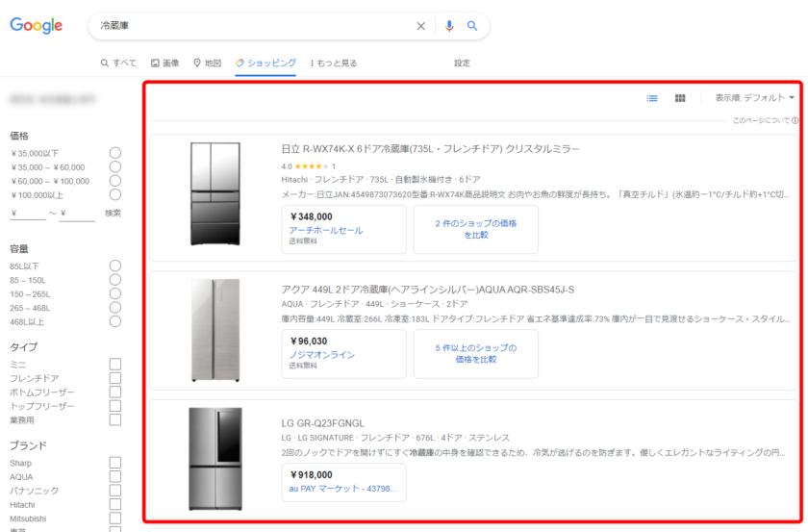The image size is (808, 532).
Task: Clear the search box with the X
Action: (421, 26)
